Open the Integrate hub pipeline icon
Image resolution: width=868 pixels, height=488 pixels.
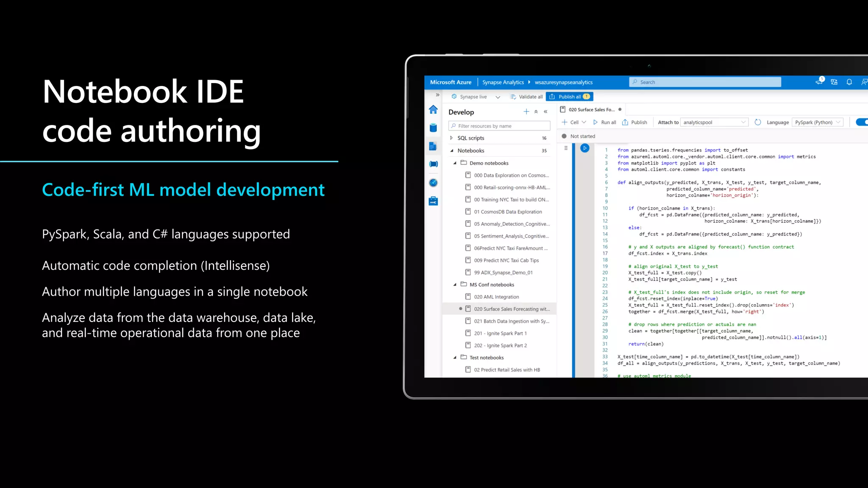click(x=433, y=164)
